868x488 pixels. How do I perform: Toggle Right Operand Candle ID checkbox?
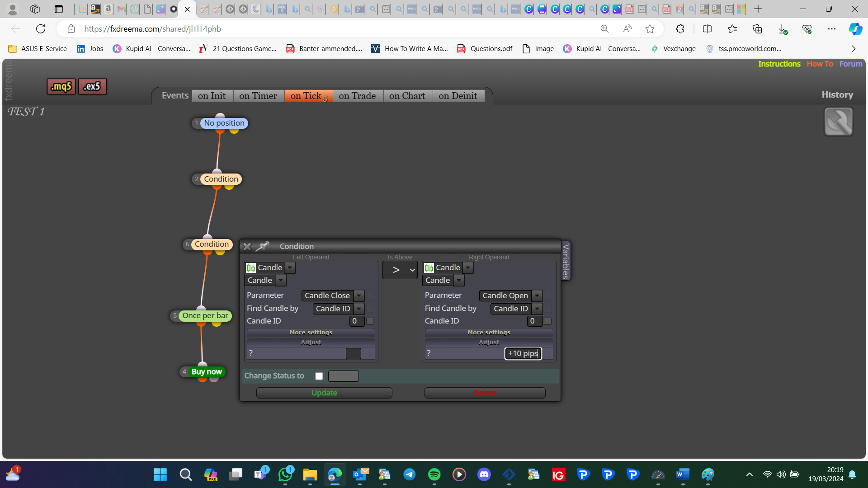pyautogui.click(x=548, y=321)
